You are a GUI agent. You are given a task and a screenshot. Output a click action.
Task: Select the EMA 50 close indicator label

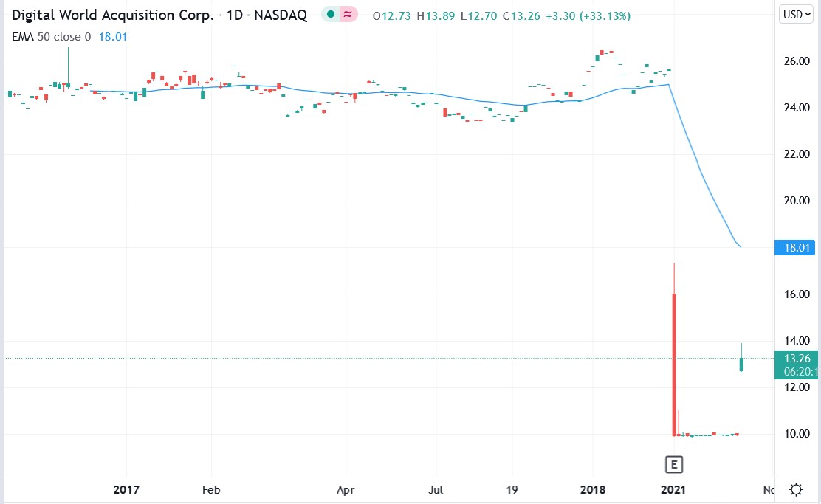pyautogui.click(x=52, y=37)
